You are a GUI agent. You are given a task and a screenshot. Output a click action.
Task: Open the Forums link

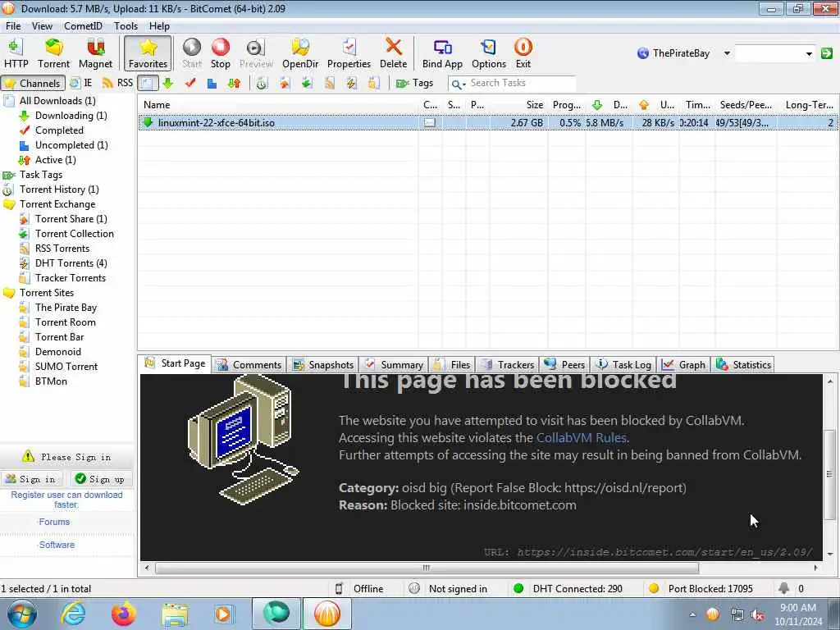(54, 522)
